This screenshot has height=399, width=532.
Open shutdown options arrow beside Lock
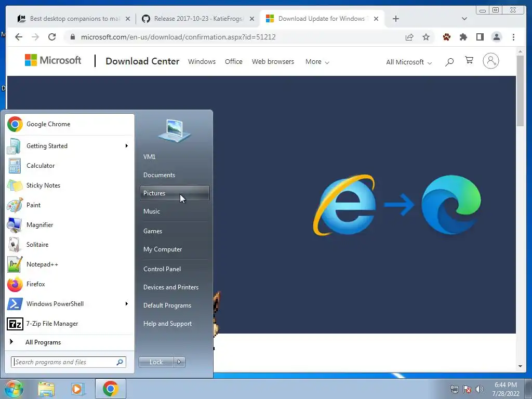179,362
